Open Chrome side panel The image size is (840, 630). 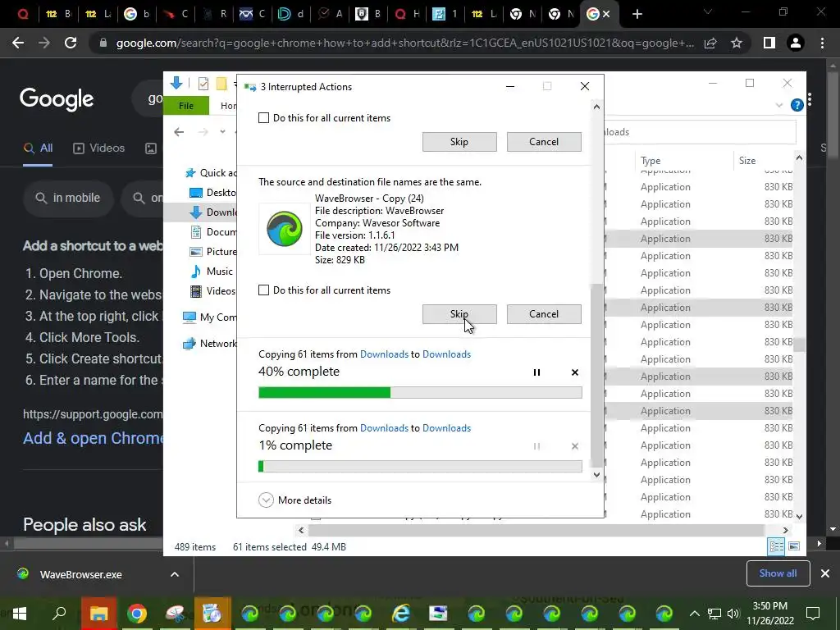click(x=769, y=43)
